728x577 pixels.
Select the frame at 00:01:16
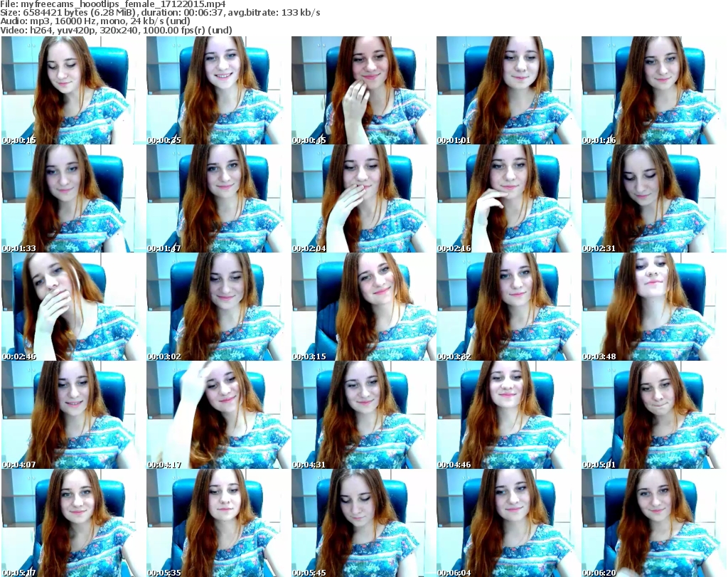654,90
